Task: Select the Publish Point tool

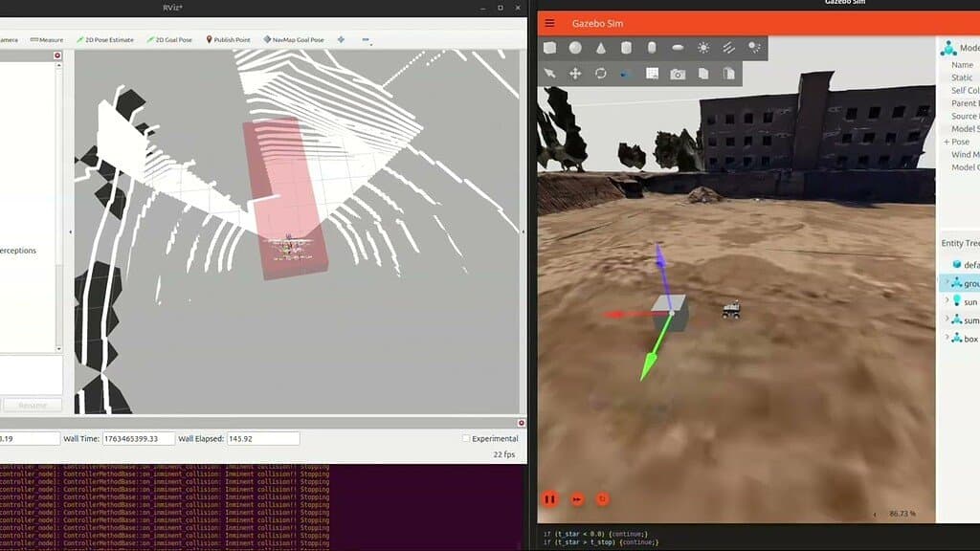Action: coord(228,39)
